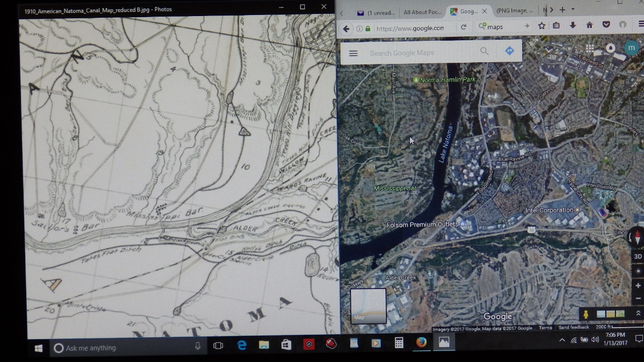Open the Photos app taskbar icon
This screenshot has width=644, height=362.
(x=444, y=342)
